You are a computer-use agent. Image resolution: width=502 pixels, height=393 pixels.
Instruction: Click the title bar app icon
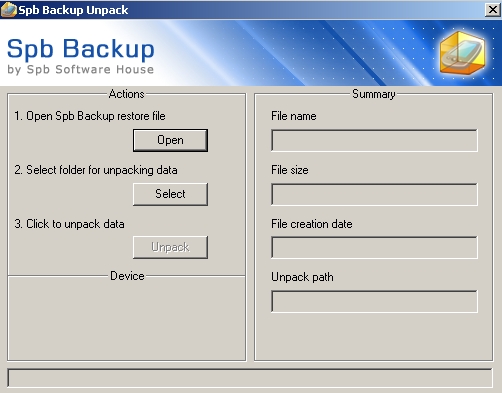click(9, 10)
